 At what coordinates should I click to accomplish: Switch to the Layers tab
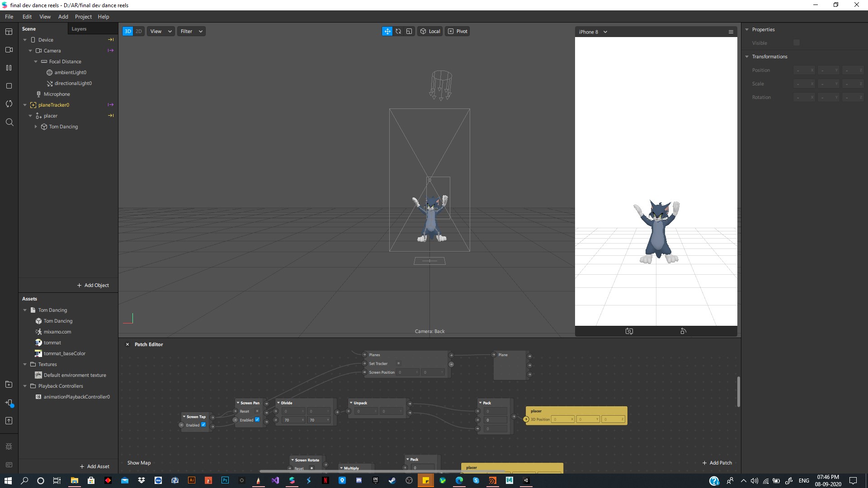click(79, 29)
